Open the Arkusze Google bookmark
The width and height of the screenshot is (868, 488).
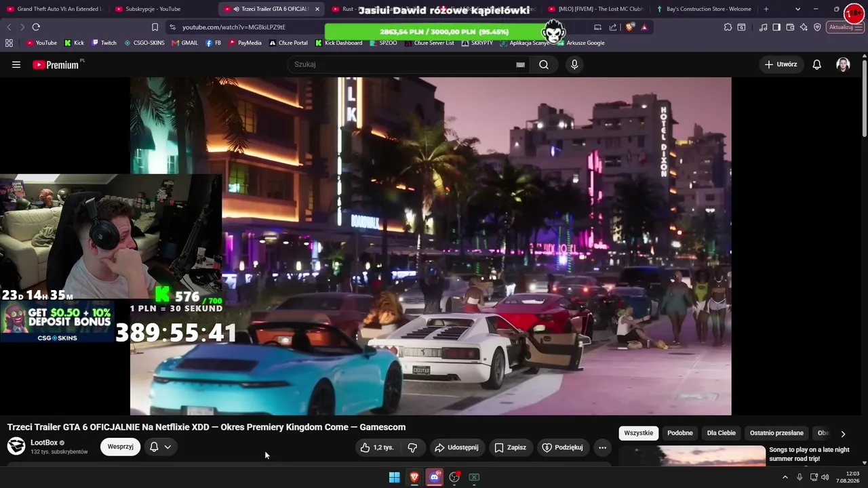[580, 43]
